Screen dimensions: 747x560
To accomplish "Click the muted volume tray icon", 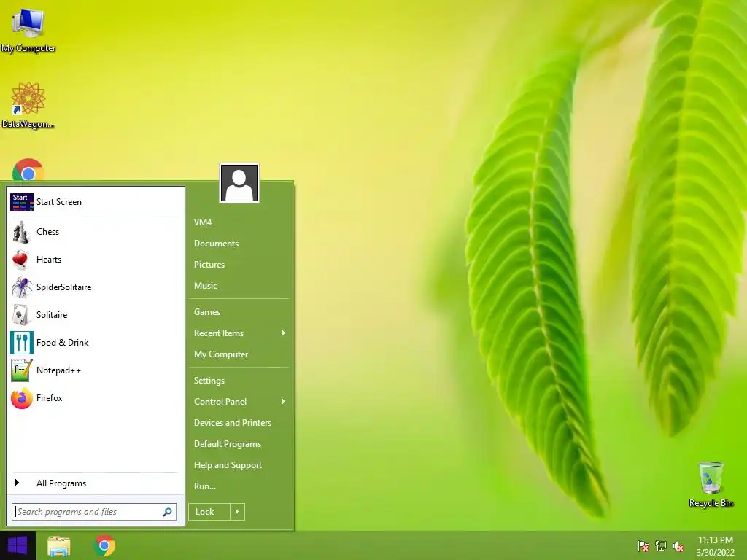I will point(678,546).
